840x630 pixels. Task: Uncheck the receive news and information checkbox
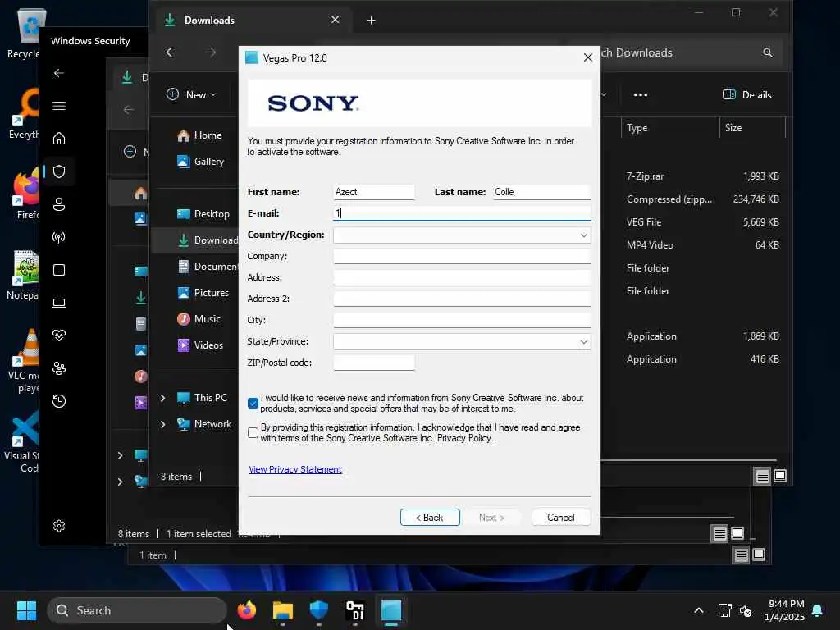[x=253, y=404]
